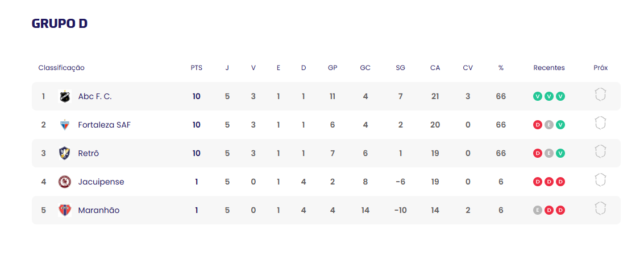Open Maranhão next opponent shield icon
The width and height of the screenshot is (644, 254).
point(600,208)
